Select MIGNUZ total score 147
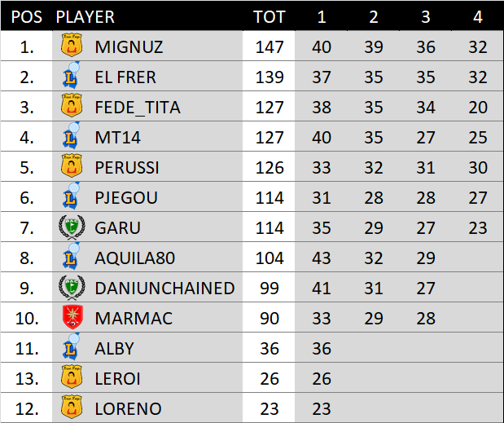The width and height of the screenshot is (504, 423). tap(270, 47)
